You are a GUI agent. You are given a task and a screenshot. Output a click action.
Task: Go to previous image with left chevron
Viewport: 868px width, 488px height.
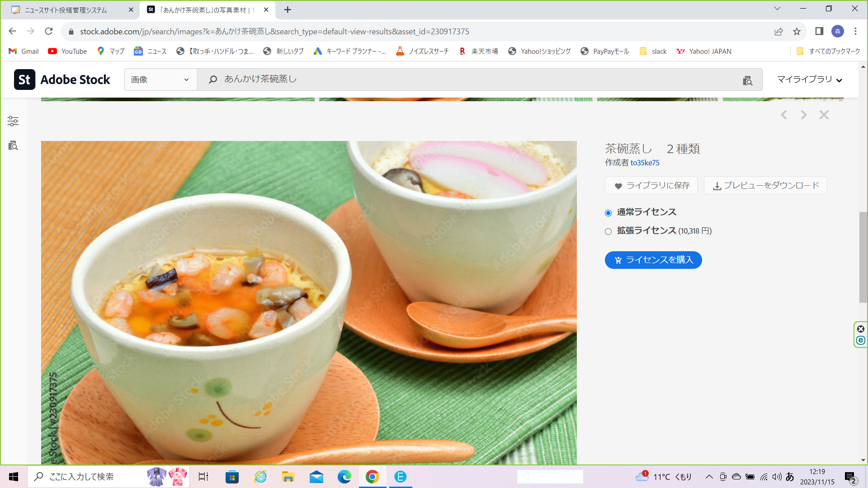click(784, 115)
